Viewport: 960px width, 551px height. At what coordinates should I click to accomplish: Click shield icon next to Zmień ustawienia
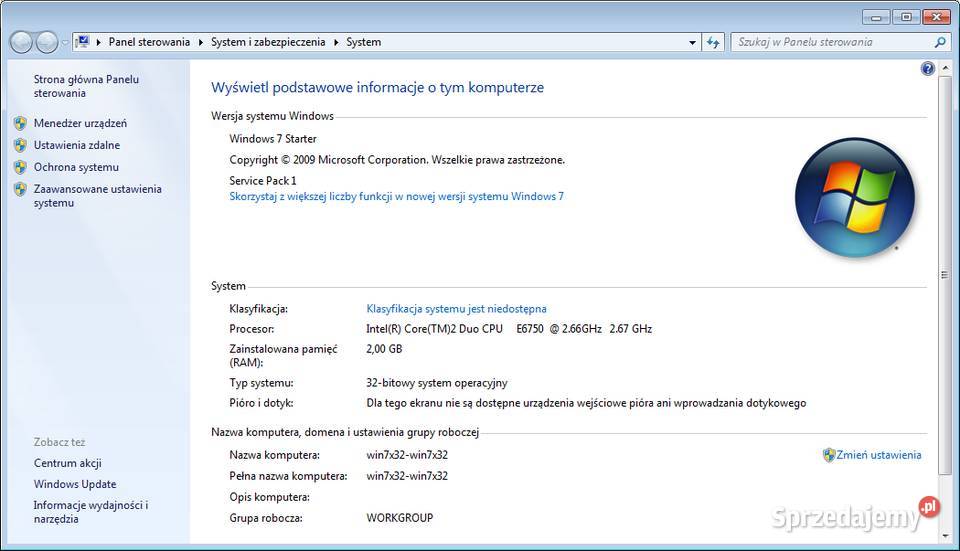pos(829,455)
